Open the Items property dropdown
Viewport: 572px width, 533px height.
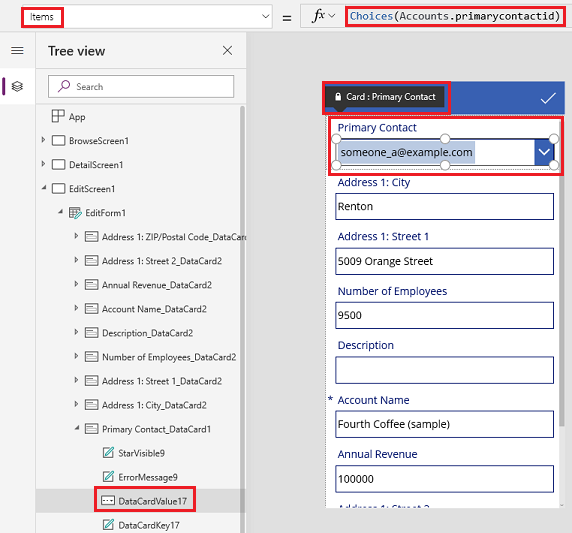(266, 16)
